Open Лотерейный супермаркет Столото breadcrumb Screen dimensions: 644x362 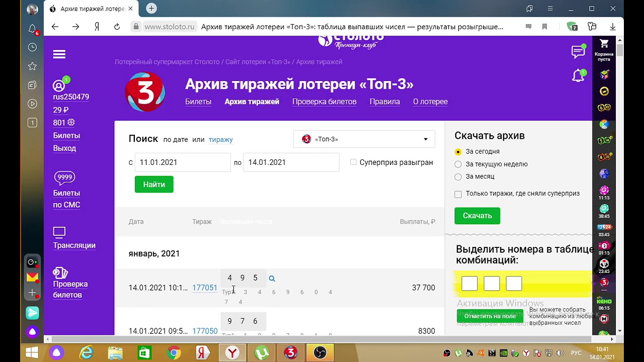click(x=167, y=62)
